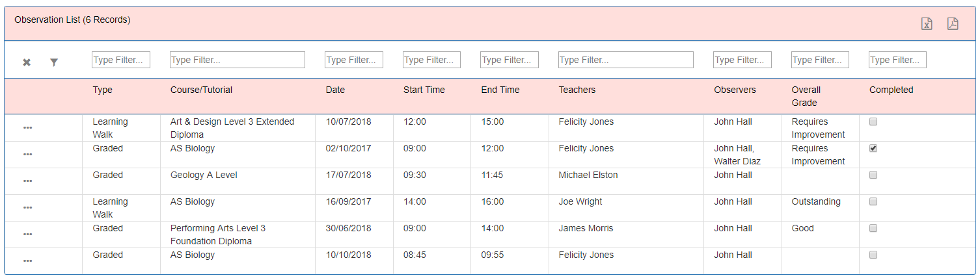980x280 pixels.
Task: Focus the Completed column filter field
Action: pyautogui.click(x=897, y=60)
